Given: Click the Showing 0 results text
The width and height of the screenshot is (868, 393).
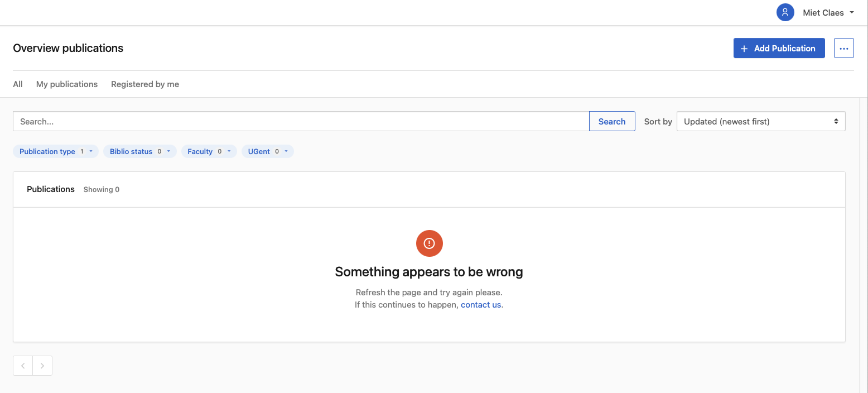Looking at the screenshot, I should pos(102,190).
